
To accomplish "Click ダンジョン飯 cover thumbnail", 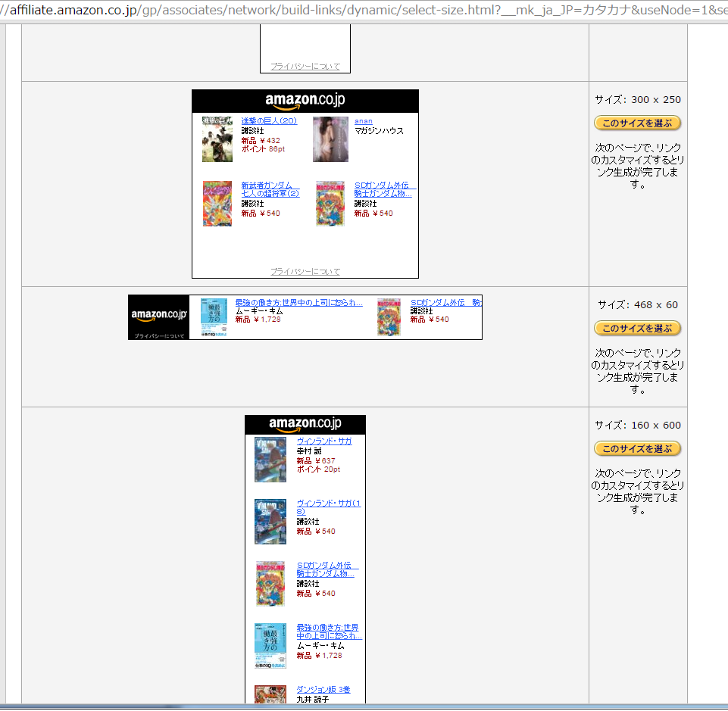I will (x=270, y=695).
